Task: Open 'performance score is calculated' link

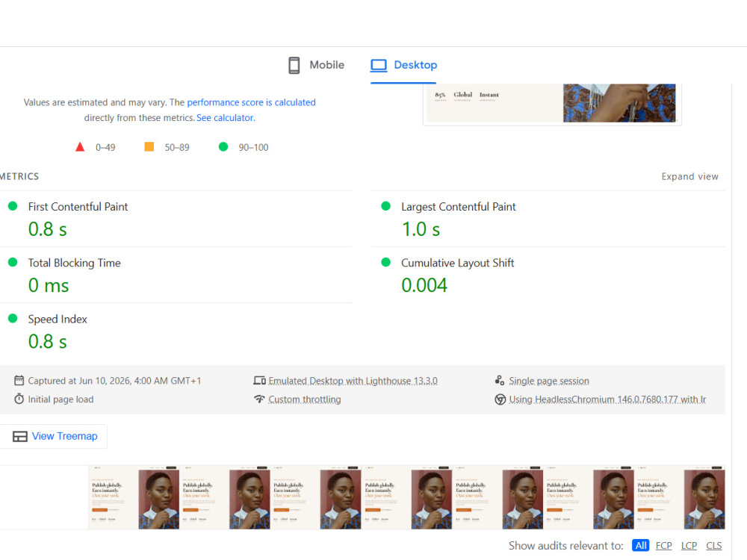Action: (251, 102)
